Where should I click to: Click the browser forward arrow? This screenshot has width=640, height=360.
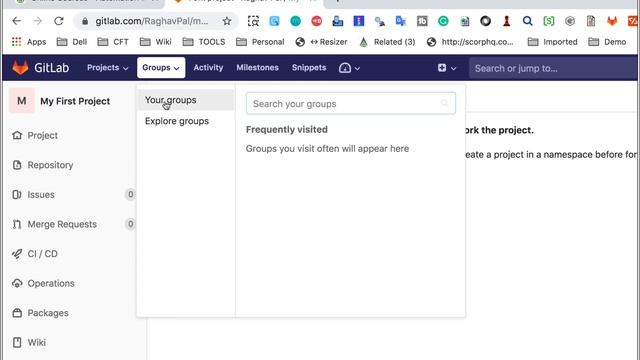(x=38, y=21)
